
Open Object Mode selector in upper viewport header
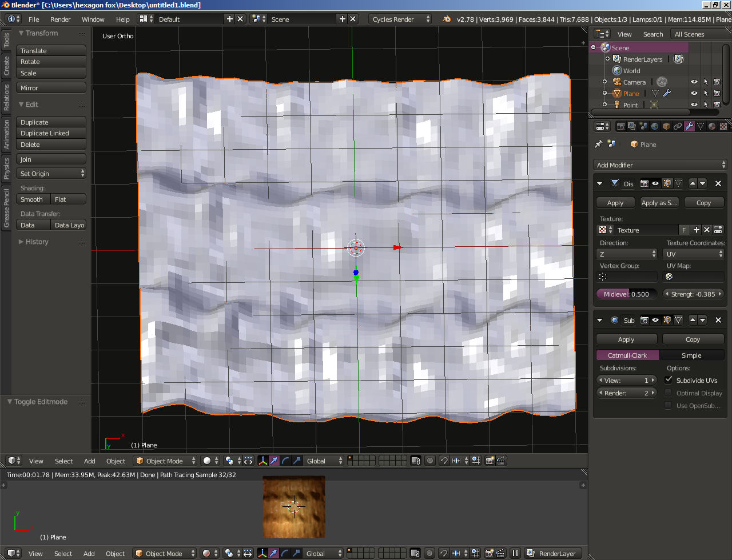tap(165, 461)
